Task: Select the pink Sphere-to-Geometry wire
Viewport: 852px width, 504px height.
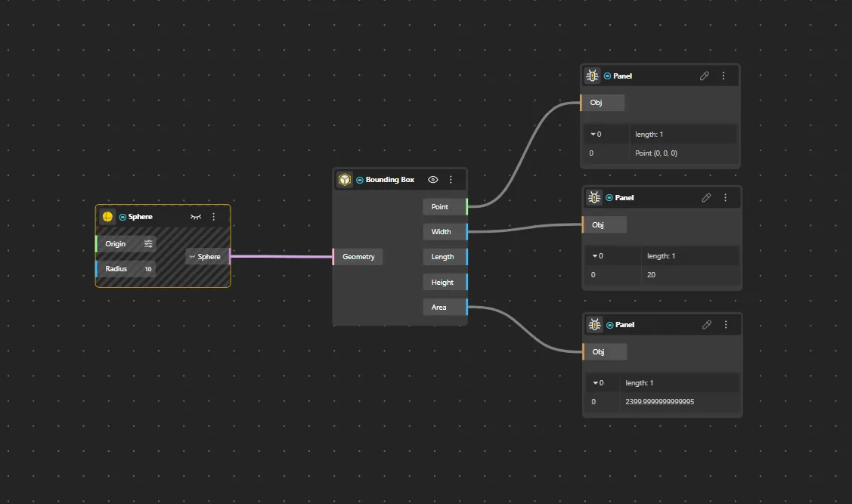Action: (x=281, y=256)
